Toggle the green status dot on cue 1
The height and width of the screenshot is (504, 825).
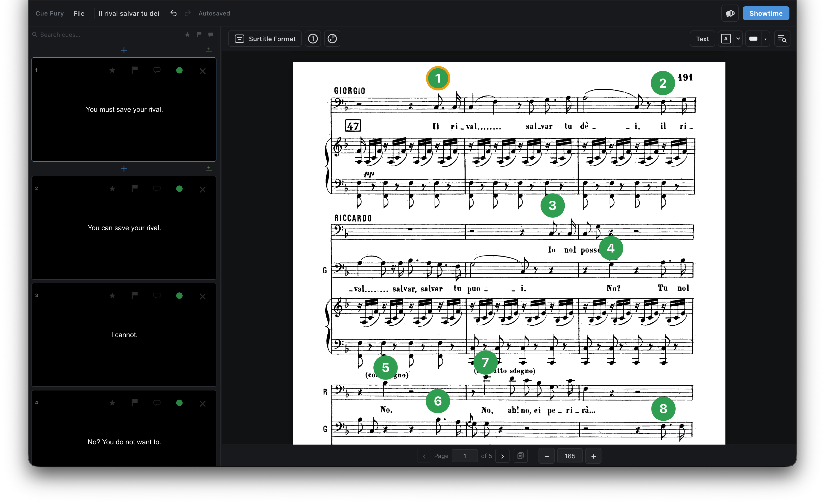(180, 70)
